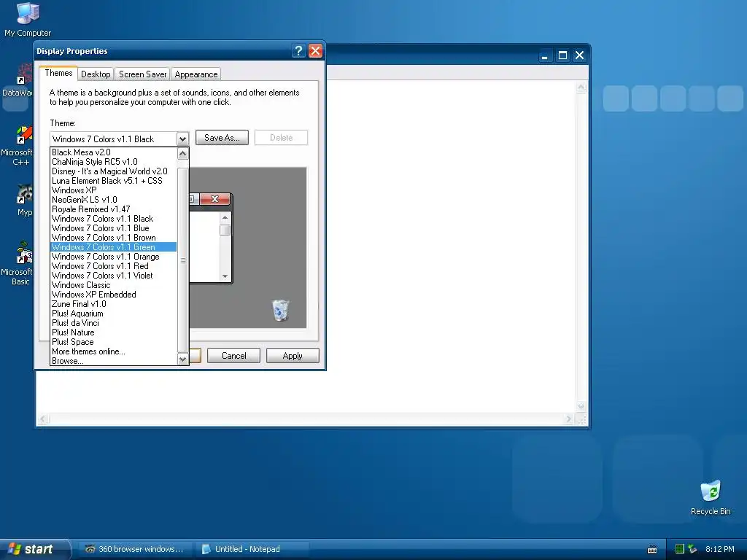Choose Zune Final v1.0 theme
This screenshot has height=560, width=747.
pyautogui.click(x=113, y=304)
